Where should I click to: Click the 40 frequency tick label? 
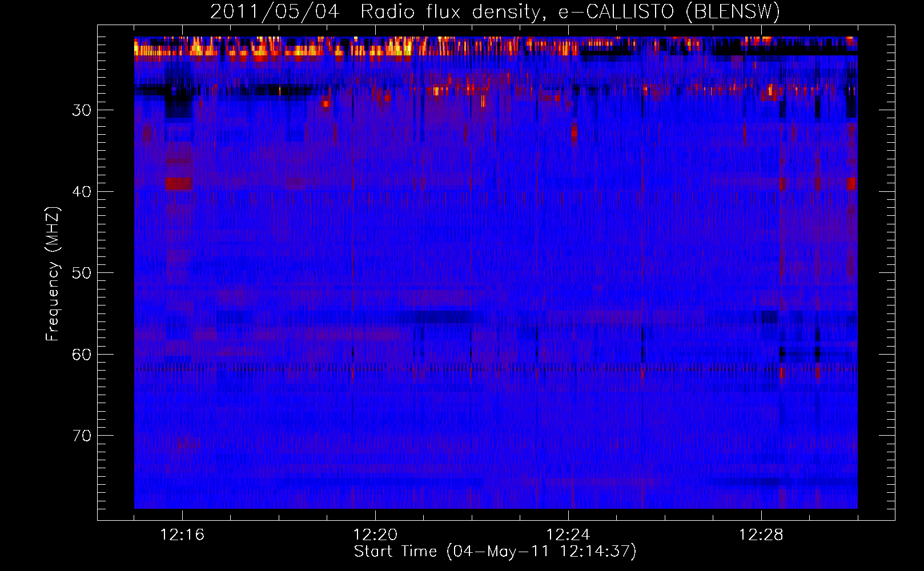(82, 192)
